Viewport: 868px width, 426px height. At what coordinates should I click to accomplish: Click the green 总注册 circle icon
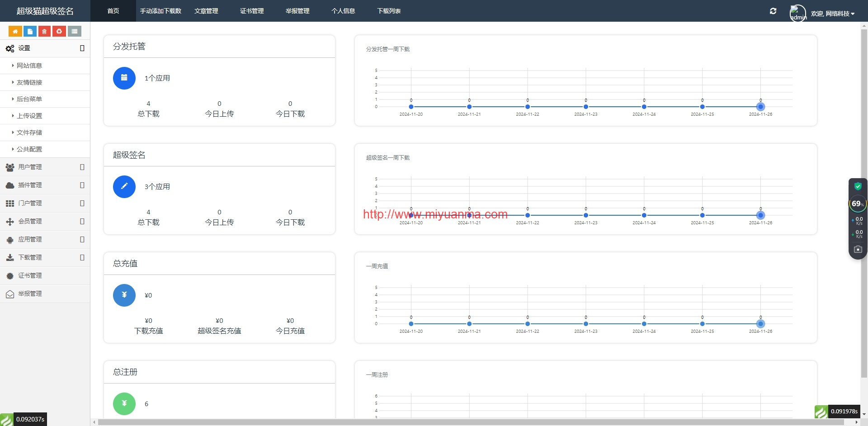124,404
